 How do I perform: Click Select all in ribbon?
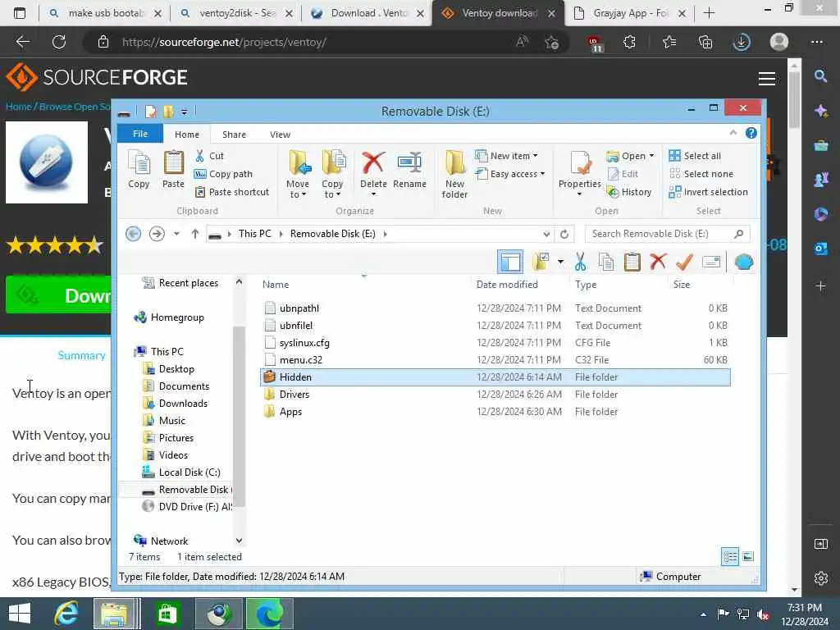coord(695,156)
